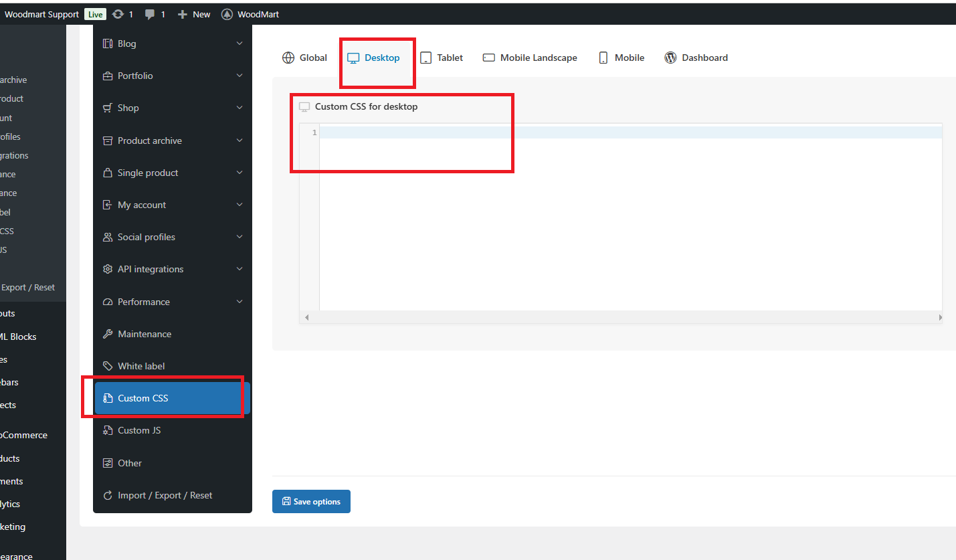
Task: Switch to the Mobile tab
Action: click(622, 58)
